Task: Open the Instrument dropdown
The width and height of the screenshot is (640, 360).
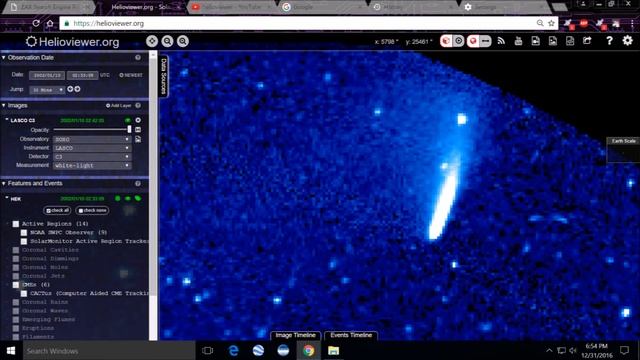Action: point(92,148)
